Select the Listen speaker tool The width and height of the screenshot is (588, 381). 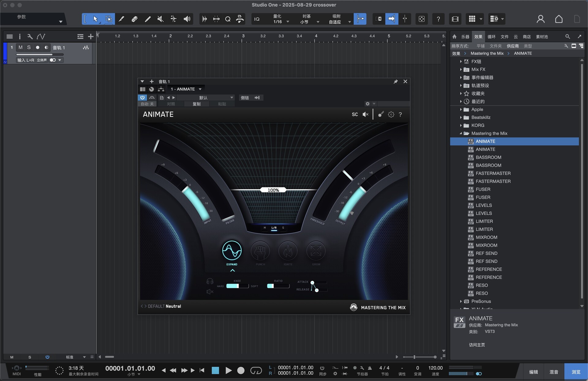[187, 19]
